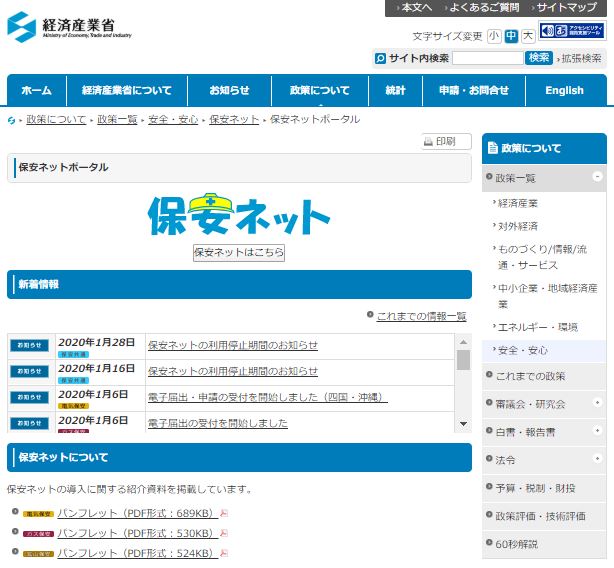Expand the 審議会・研究会 sidebar section
This screenshot has height=568, width=614.
point(597,402)
